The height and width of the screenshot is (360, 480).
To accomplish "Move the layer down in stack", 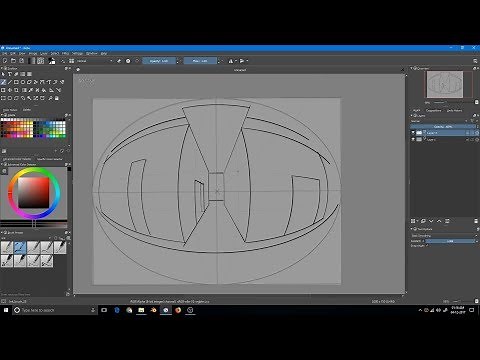I will click(431, 221).
